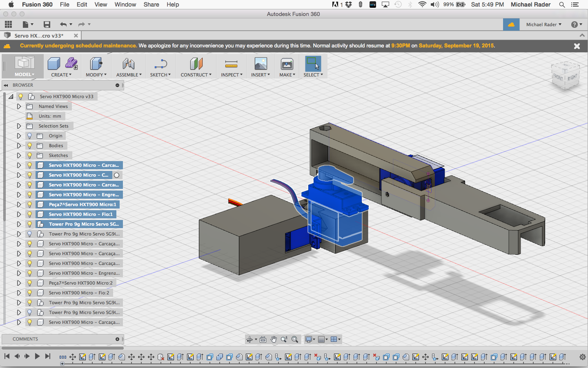Expand the COMMENTS panel plus button
This screenshot has width=588, height=368.
pyautogui.click(x=117, y=339)
